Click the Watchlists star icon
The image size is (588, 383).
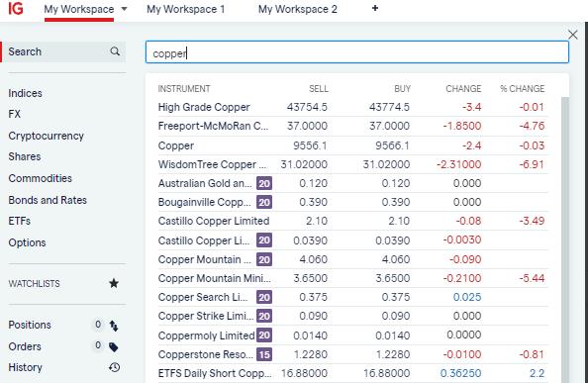coord(114,283)
